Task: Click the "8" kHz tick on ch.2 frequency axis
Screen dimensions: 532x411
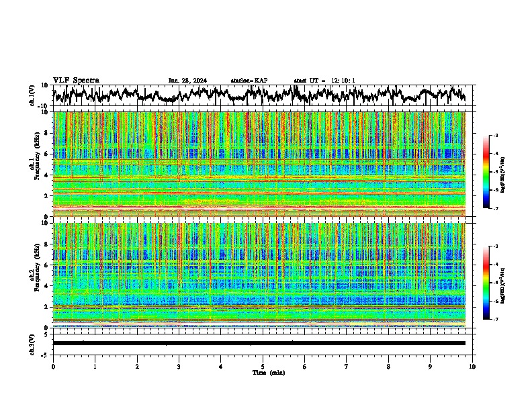Action: point(46,244)
